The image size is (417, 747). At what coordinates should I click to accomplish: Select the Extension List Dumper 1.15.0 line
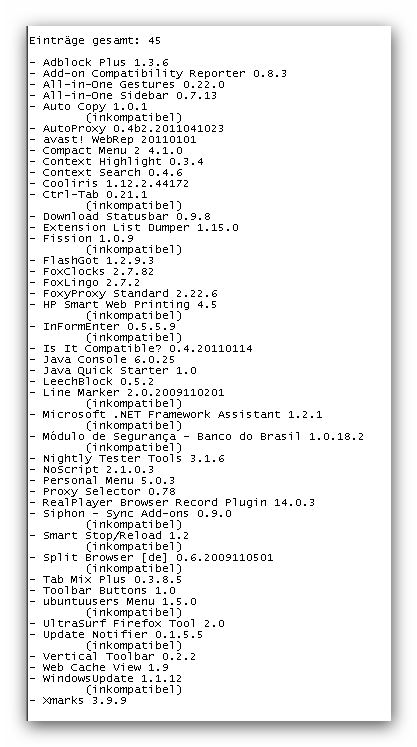tap(140, 228)
